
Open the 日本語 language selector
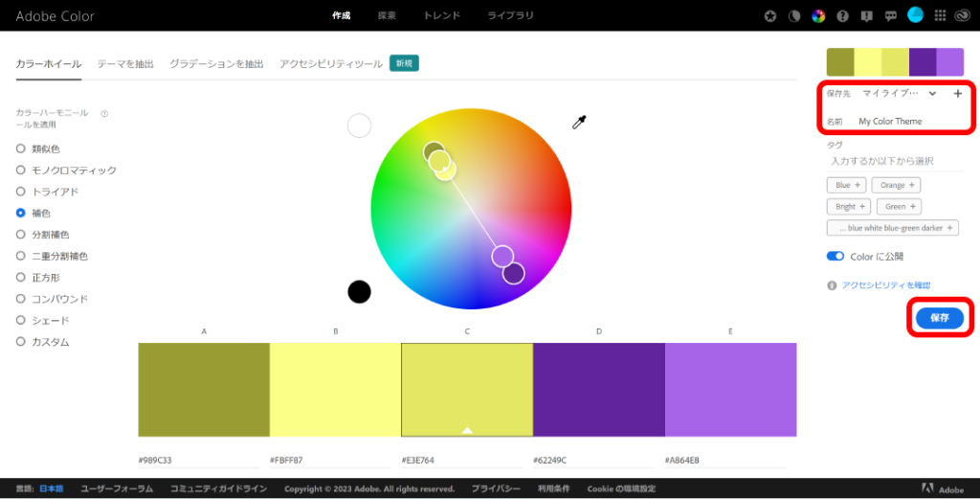click(x=52, y=488)
